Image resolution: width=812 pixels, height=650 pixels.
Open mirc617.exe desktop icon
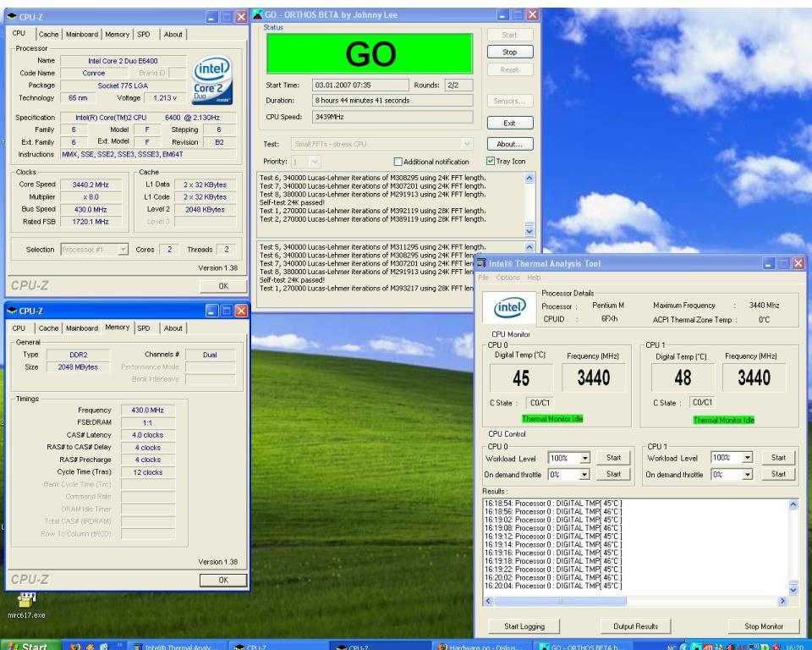point(26,605)
